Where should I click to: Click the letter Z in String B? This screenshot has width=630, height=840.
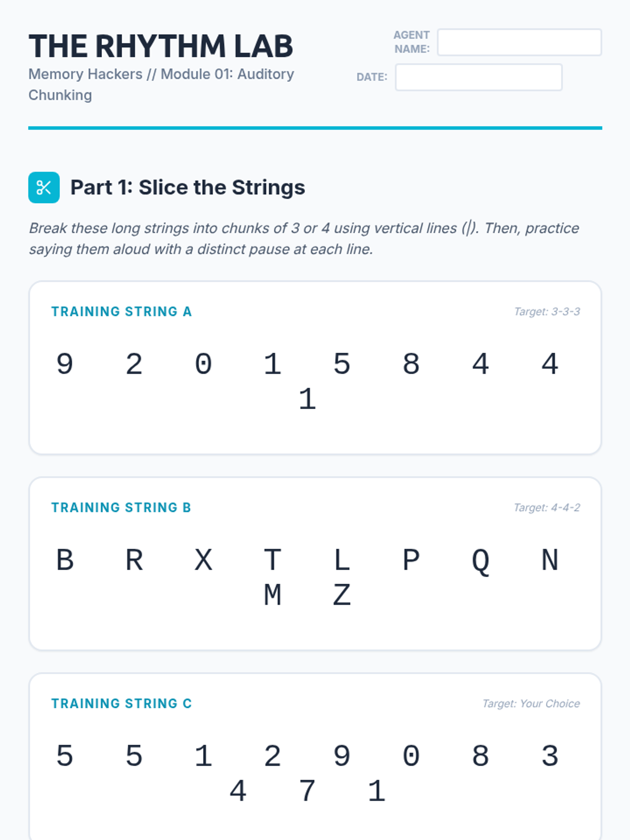point(342,595)
